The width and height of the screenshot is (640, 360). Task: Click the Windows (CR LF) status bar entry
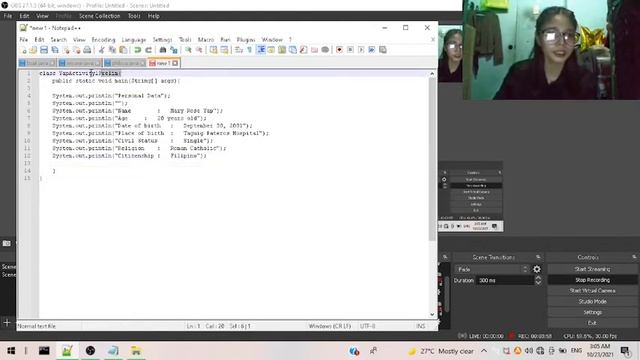click(329, 326)
